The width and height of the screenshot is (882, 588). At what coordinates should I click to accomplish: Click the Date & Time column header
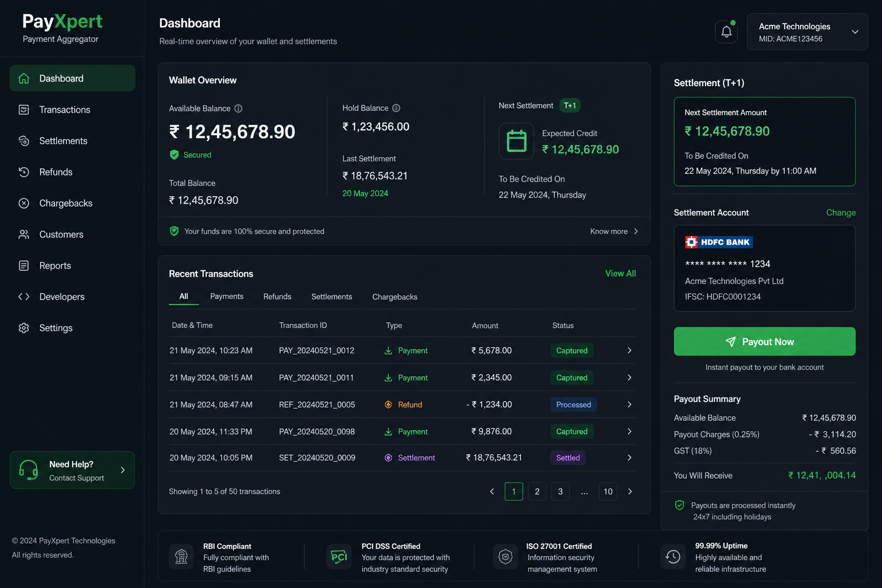click(192, 326)
